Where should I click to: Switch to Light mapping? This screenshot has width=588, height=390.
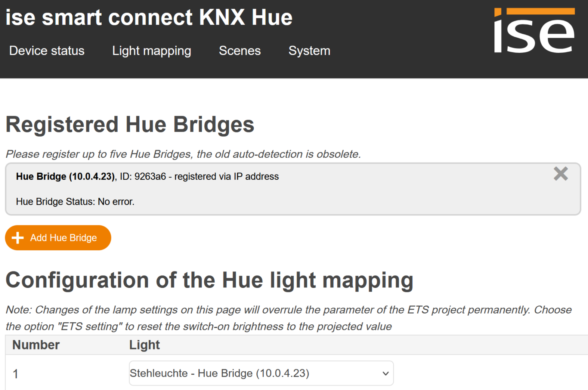click(152, 51)
